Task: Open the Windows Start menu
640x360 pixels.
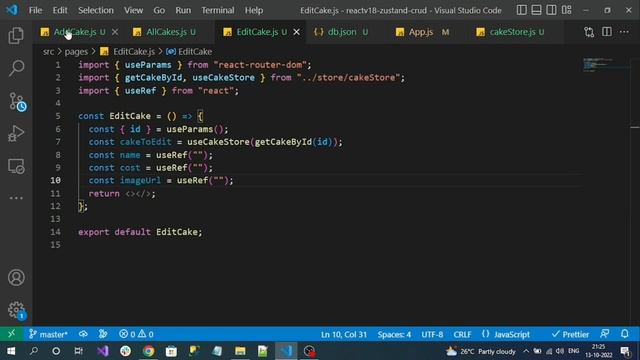Action: (11, 351)
